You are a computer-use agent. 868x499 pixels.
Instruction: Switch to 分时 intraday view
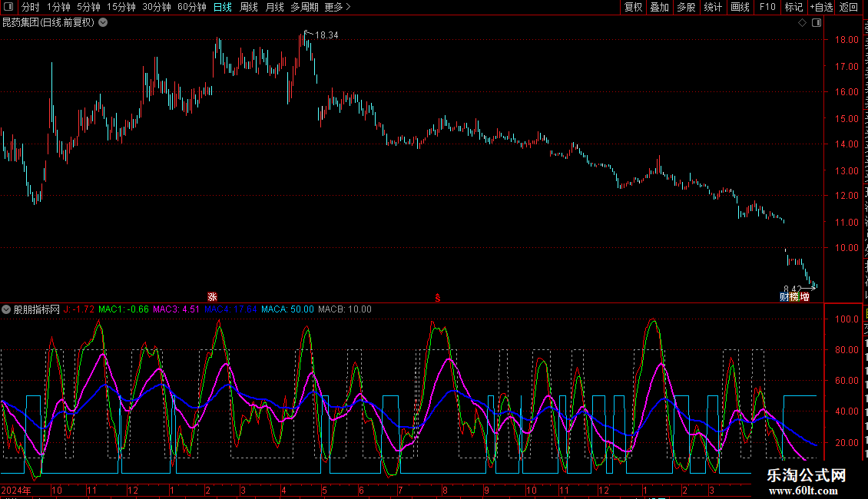pos(31,7)
